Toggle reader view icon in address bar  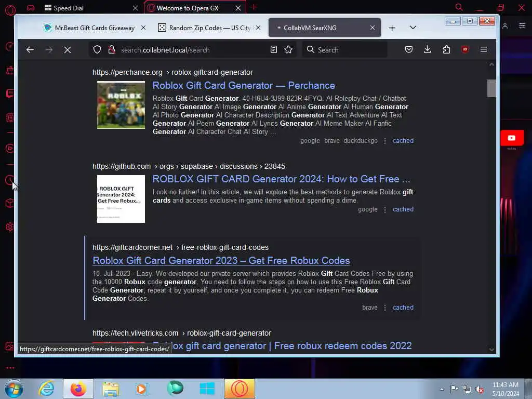(x=273, y=49)
